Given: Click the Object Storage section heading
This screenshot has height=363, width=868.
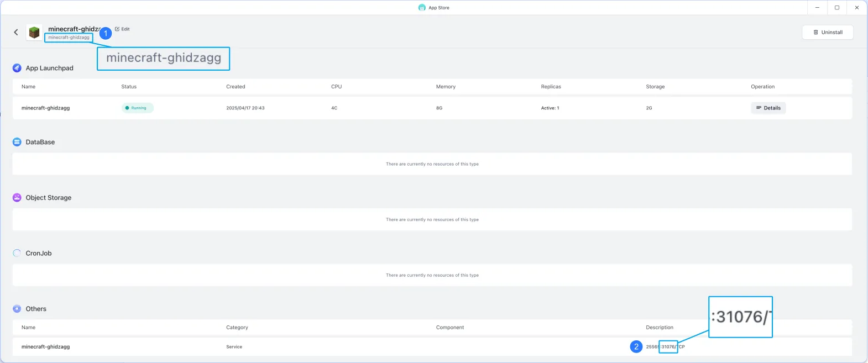Looking at the screenshot, I should [49, 197].
